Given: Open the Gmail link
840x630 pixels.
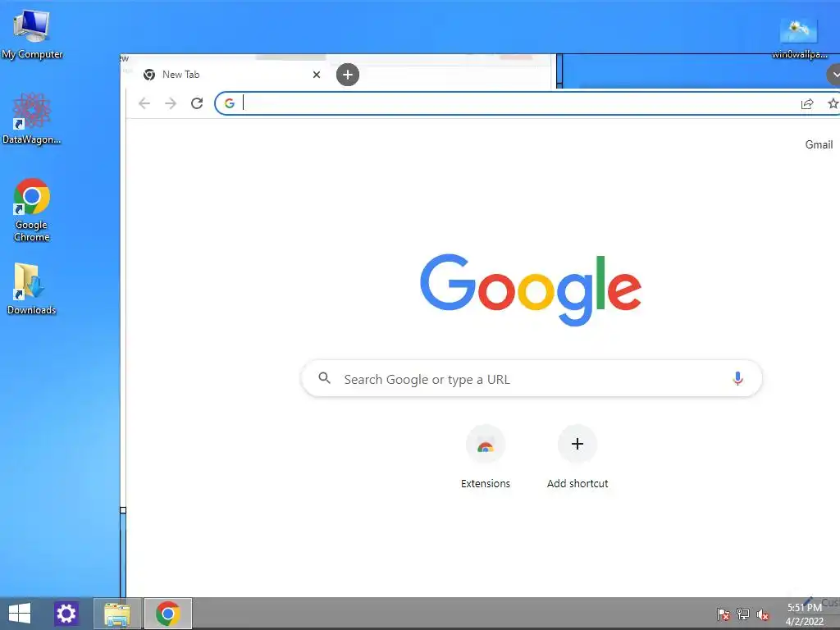Looking at the screenshot, I should click(x=819, y=144).
